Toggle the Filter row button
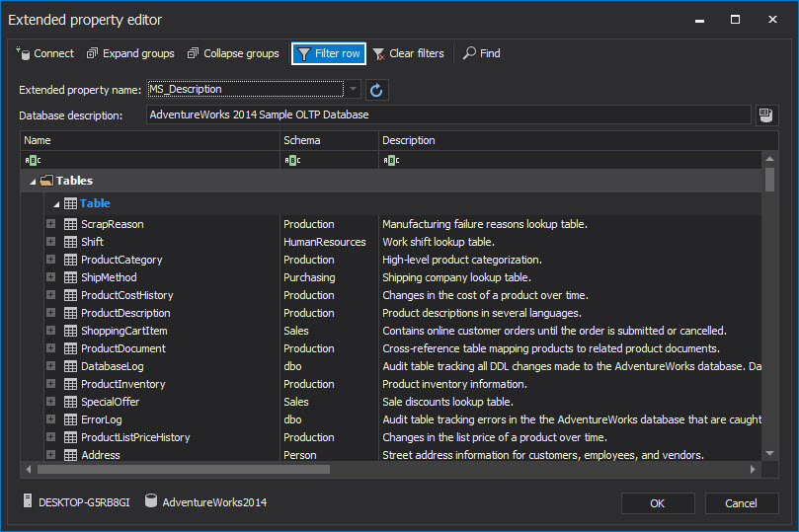Screen dimensions: 799x532 pyautogui.click(x=329, y=53)
